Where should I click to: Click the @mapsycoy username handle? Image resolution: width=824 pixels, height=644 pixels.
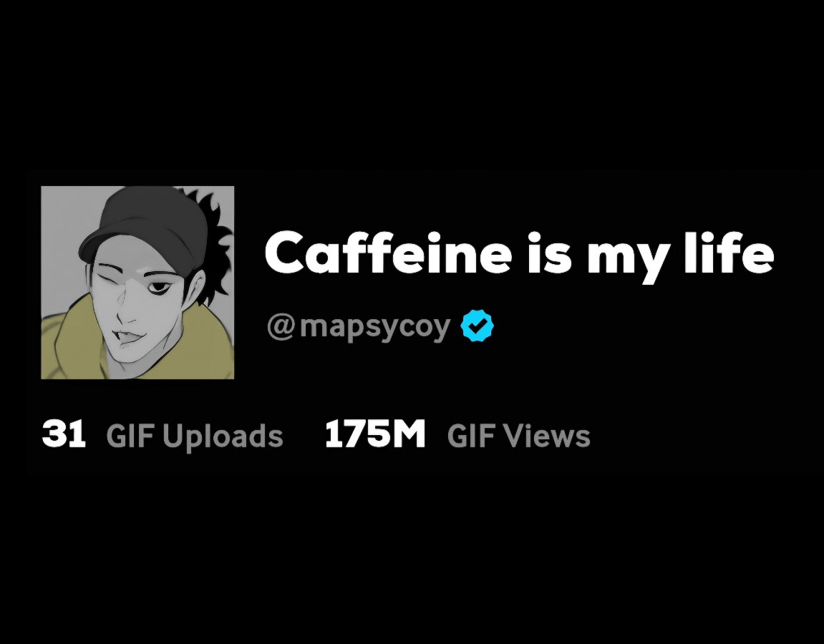[359, 327]
